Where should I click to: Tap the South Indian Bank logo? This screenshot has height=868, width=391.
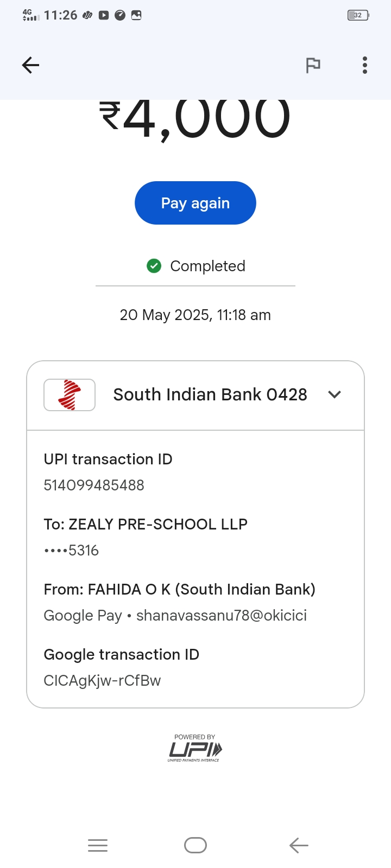pos(70,394)
